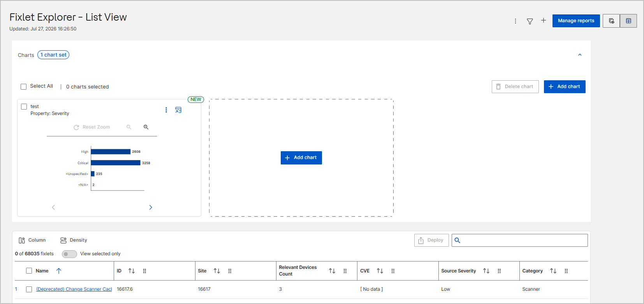Open the Density options
644x304 pixels.
(74, 240)
